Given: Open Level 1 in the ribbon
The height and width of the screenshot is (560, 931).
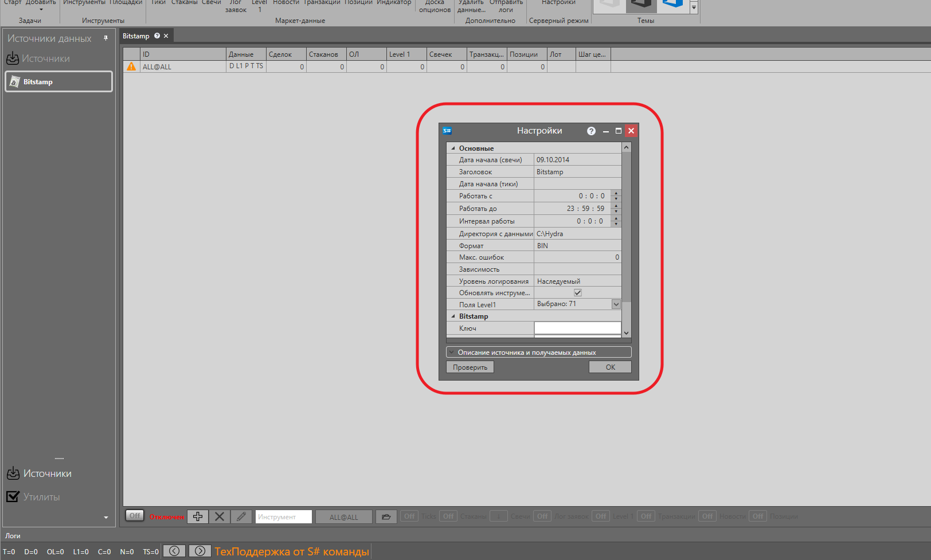Looking at the screenshot, I should click(x=259, y=6).
